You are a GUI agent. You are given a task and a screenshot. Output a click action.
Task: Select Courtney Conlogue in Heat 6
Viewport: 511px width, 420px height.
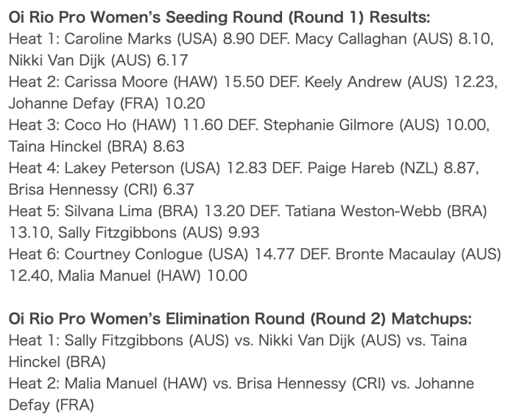pos(133,254)
